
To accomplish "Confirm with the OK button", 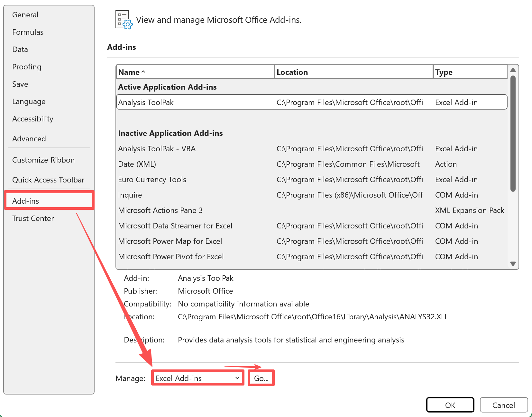I will (x=450, y=405).
